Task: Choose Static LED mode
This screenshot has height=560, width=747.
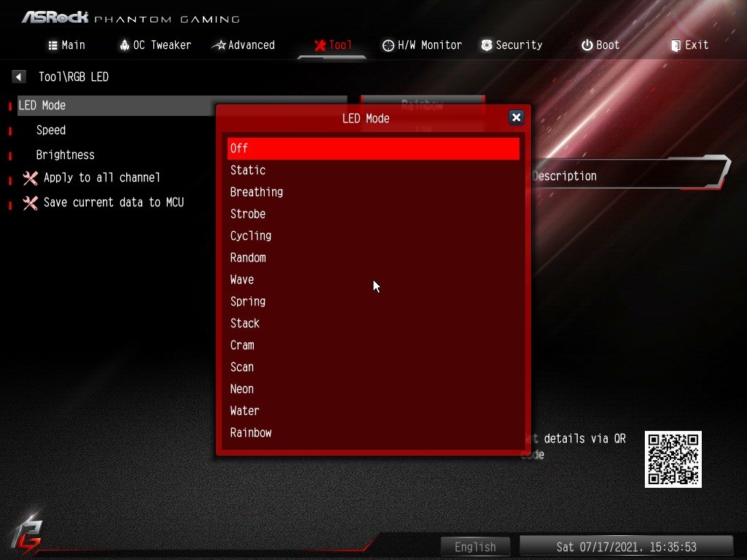Action: pyautogui.click(x=373, y=171)
